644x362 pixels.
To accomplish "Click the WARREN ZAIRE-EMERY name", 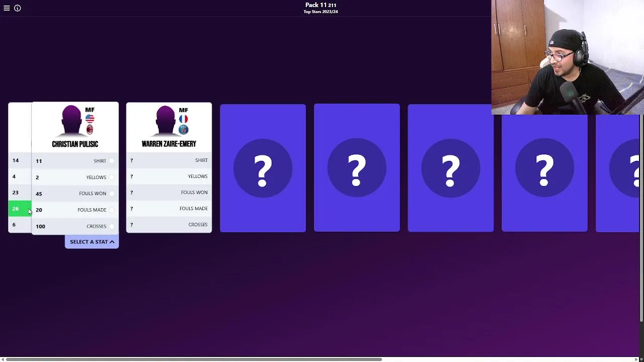I will 169,144.
